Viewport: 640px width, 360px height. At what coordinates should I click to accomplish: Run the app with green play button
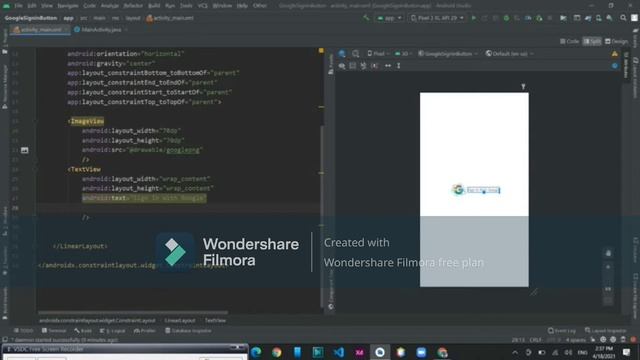pyautogui.click(x=473, y=18)
